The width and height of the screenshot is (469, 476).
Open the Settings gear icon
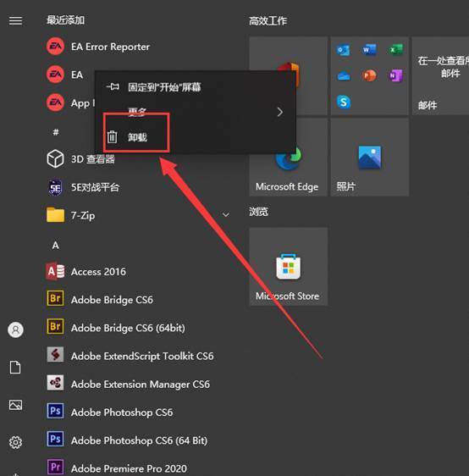click(x=15, y=442)
